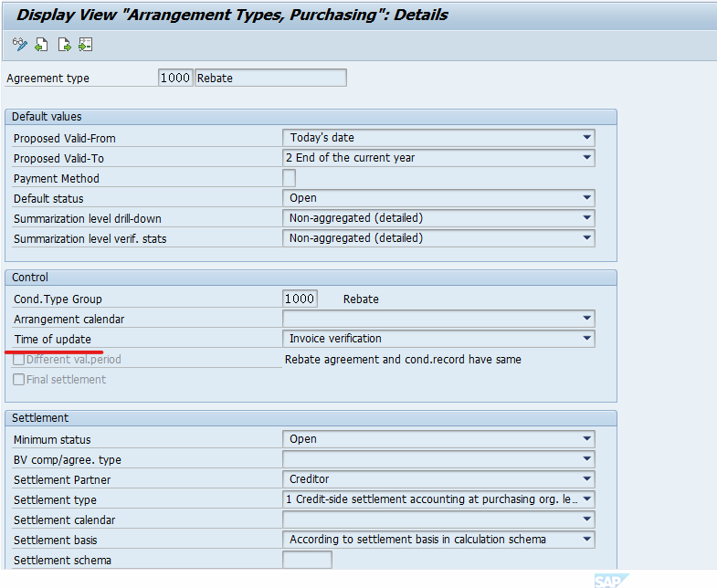The height and width of the screenshot is (588, 717).
Task: Click the Settlement basis label
Action: click(x=56, y=541)
